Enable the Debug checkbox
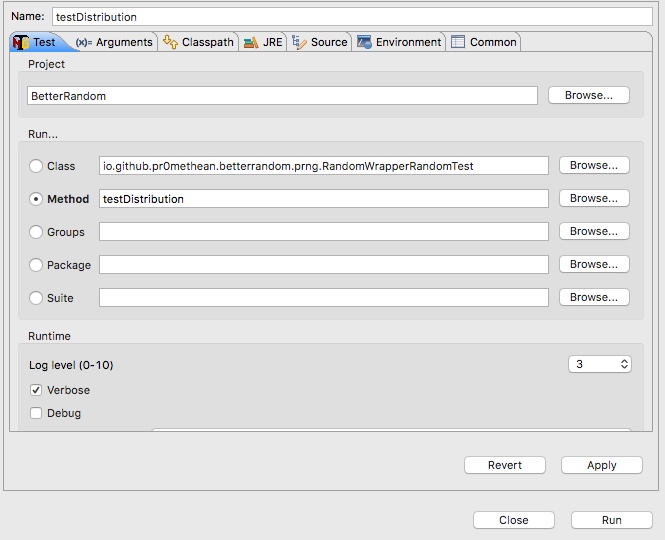Viewport: 665px width, 540px height. coord(36,413)
